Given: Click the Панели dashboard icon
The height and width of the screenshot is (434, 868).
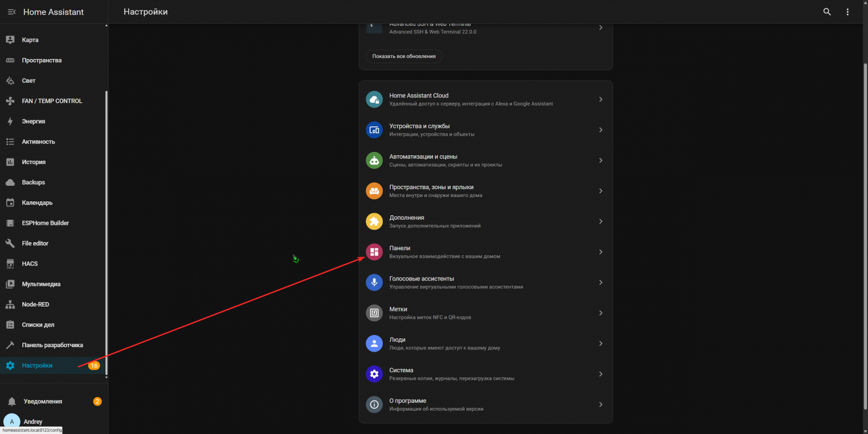Looking at the screenshot, I should click(374, 252).
